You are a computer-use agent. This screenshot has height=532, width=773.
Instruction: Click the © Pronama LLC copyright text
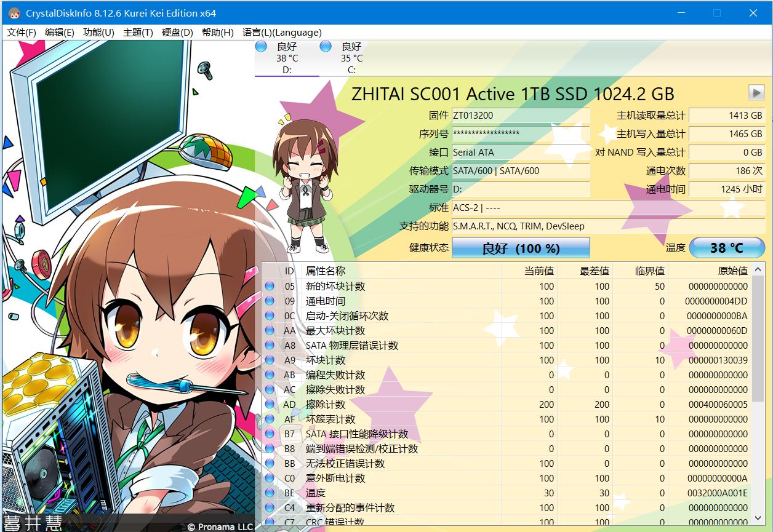[220, 526]
